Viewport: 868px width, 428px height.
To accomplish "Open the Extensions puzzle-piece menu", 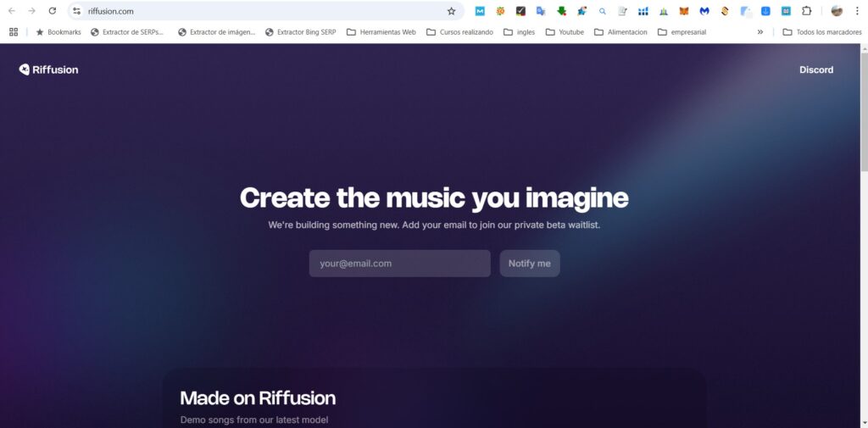I will click(807, 11).
